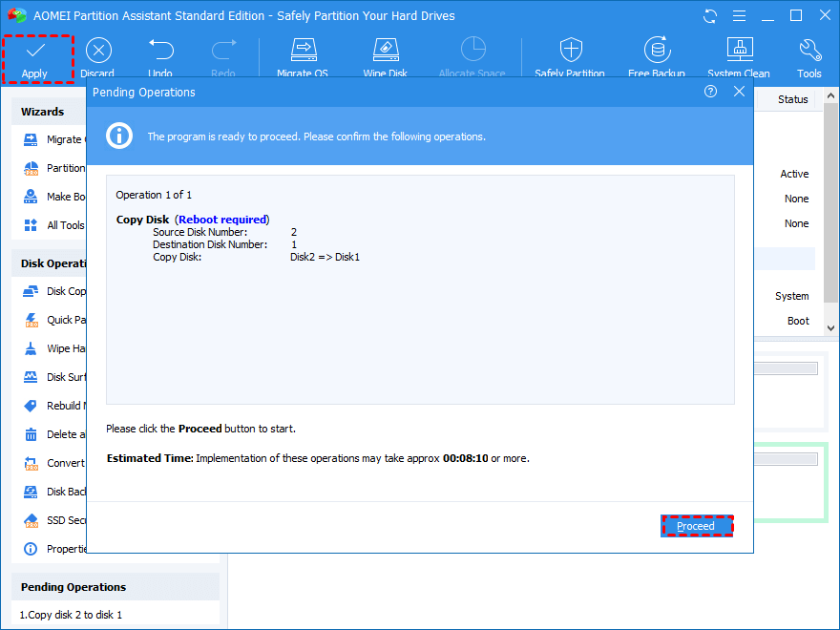Open the System Clean tool

tap(739, 51)
